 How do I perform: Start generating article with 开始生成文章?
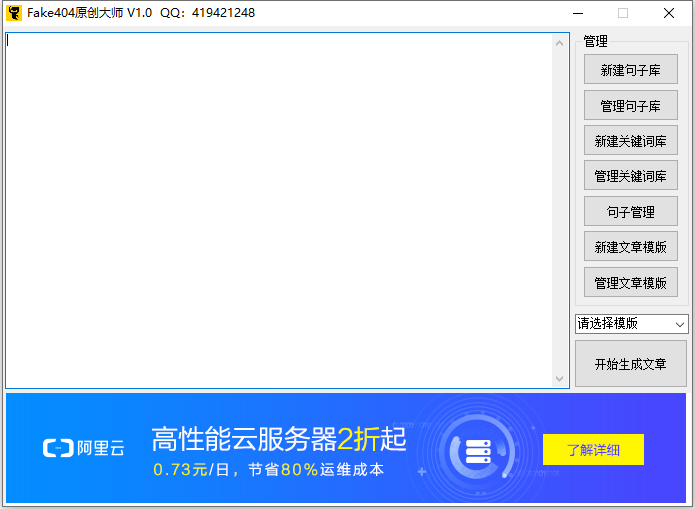630,364
